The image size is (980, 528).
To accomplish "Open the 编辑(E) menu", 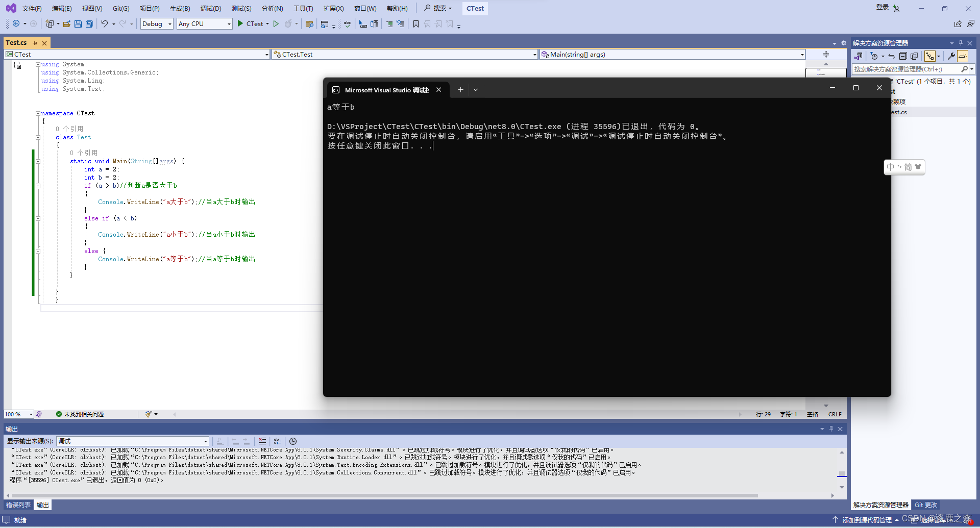I will [x=62, y=8].
